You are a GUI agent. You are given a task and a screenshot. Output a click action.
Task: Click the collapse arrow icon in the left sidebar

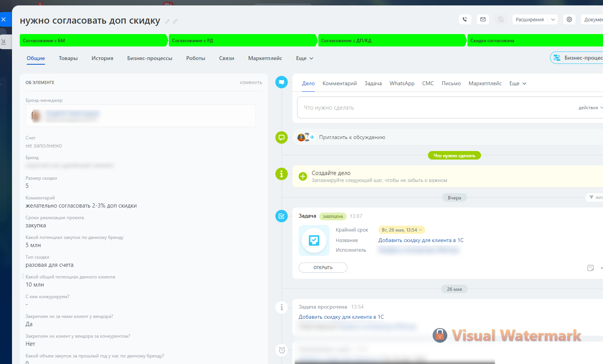coord(3,41)
